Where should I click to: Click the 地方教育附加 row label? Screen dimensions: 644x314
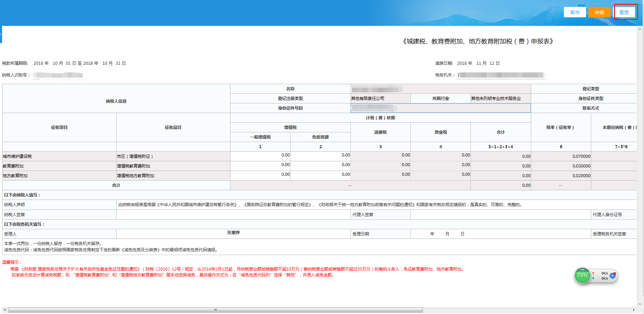pos(59,175)
